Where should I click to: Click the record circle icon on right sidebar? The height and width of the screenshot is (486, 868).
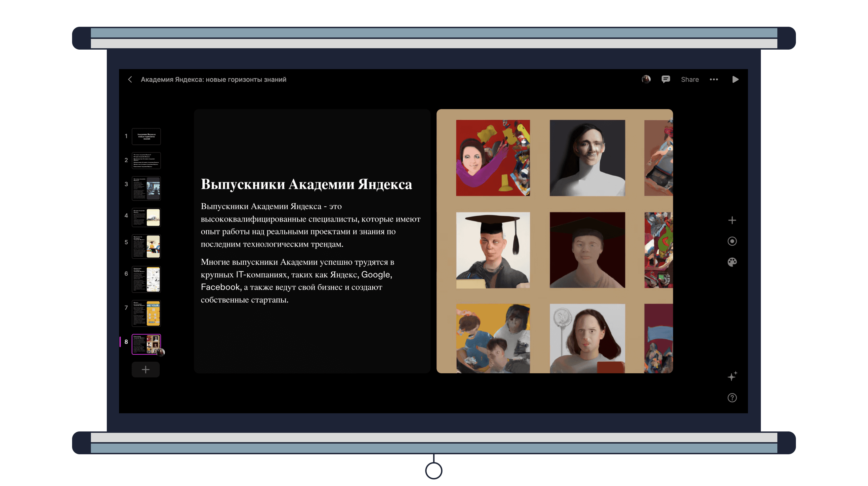[x=732, y=241]
